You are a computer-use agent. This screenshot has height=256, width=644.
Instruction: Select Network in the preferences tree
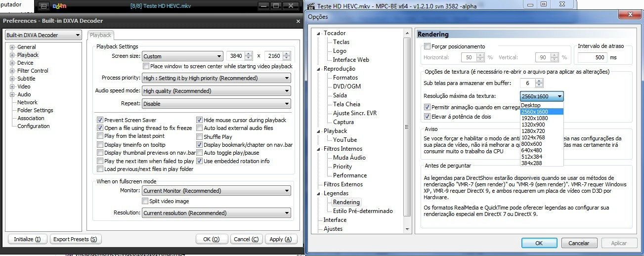coord(27,102)
